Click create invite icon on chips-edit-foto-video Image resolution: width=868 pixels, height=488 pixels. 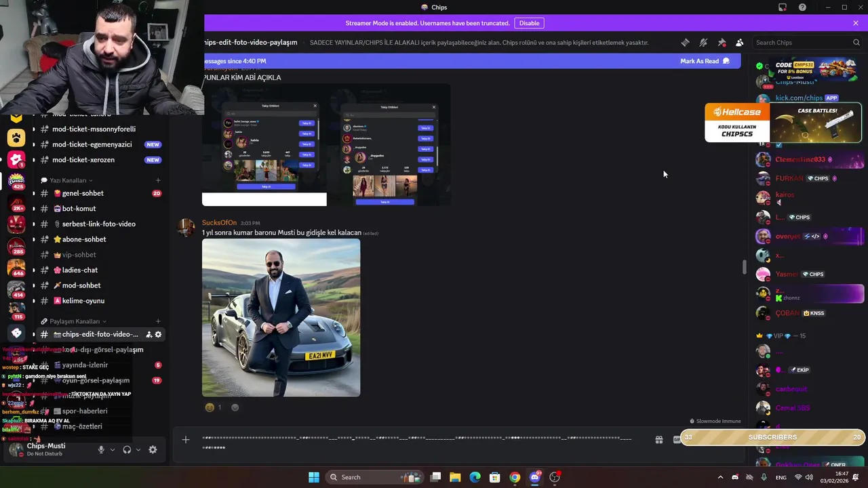[149, 334]
